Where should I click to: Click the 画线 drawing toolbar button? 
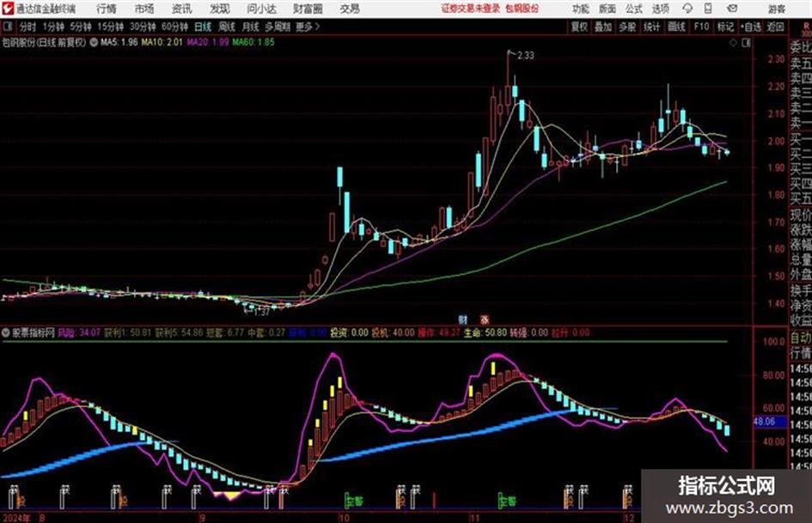click(x=677, y=27)
